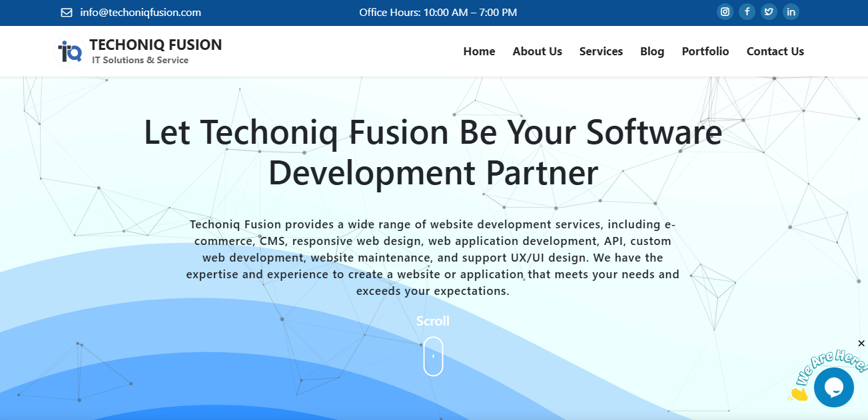Image resolution: width=868 pixels, height=420 pixels.
Task: Open the Instagram social icon
Action: point(725,12)
